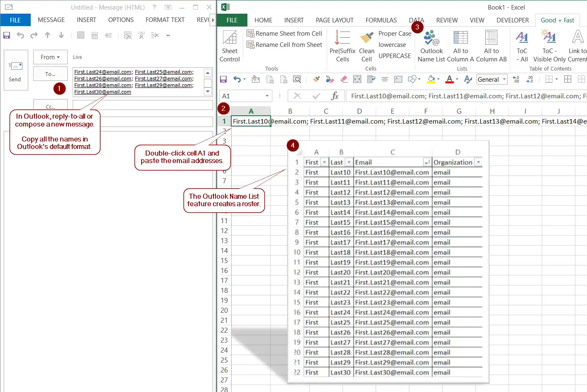Go to previous item arrow in Outlook
Screen dimensions: 587x392
[x=48, y=35]
